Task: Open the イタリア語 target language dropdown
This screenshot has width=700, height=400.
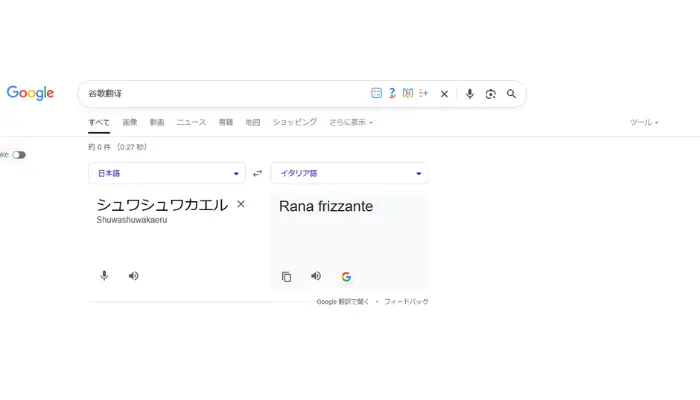Action: point(349,173)
